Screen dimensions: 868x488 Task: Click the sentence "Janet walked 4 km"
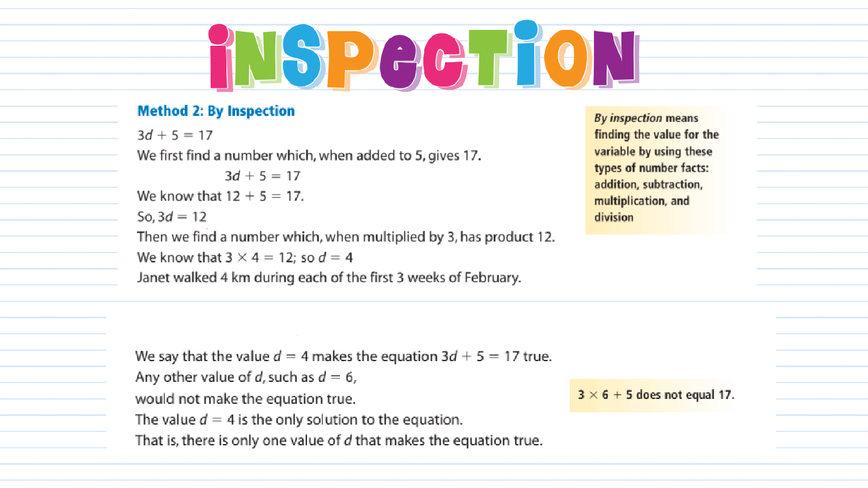click(329, 278)
